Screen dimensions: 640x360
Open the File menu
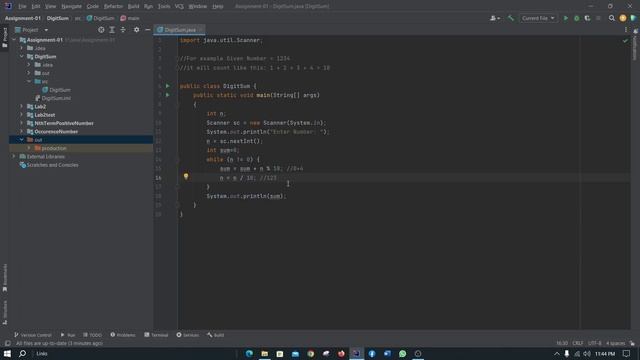(22, 6)
